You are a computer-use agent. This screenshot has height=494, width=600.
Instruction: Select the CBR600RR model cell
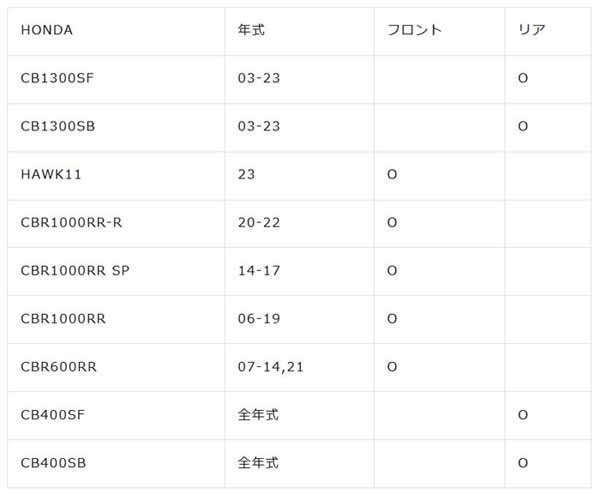click(x=59, y=367)
